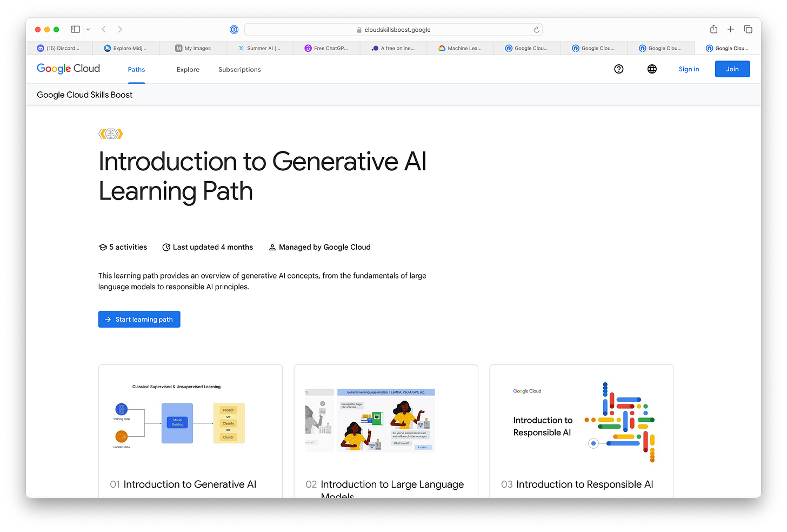Click the macOS yellow minimize window button
This screenshot has width=787, height=532.
[x=47, y=29]
